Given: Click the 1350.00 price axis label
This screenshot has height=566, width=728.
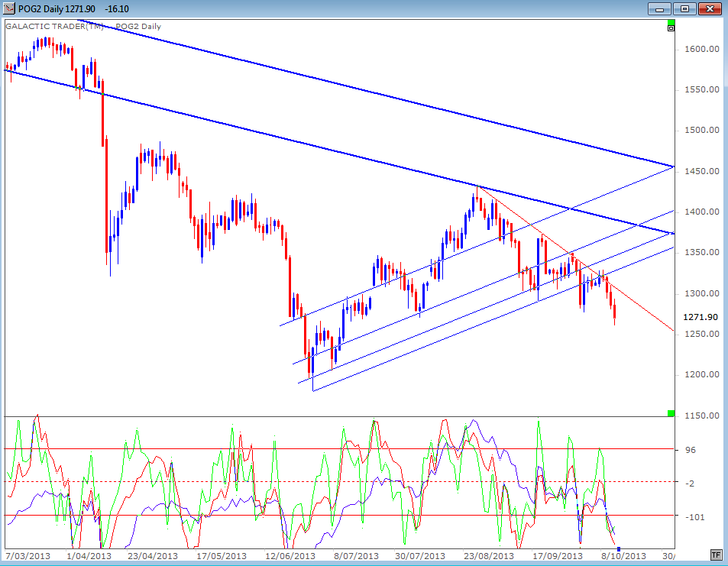Looking at the screenshot, I should point(702,253).
